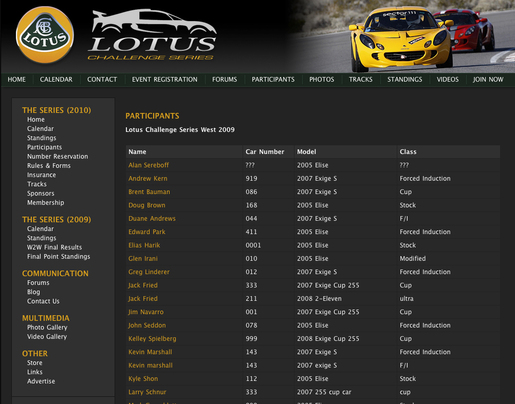Go to TRACKS in the navigation bar
Viewport: 515px width, 404px height.
pos(361,79)
